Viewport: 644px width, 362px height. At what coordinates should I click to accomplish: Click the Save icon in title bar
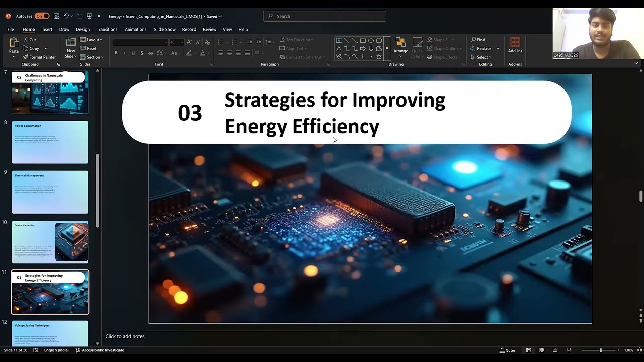coord(56,16)
